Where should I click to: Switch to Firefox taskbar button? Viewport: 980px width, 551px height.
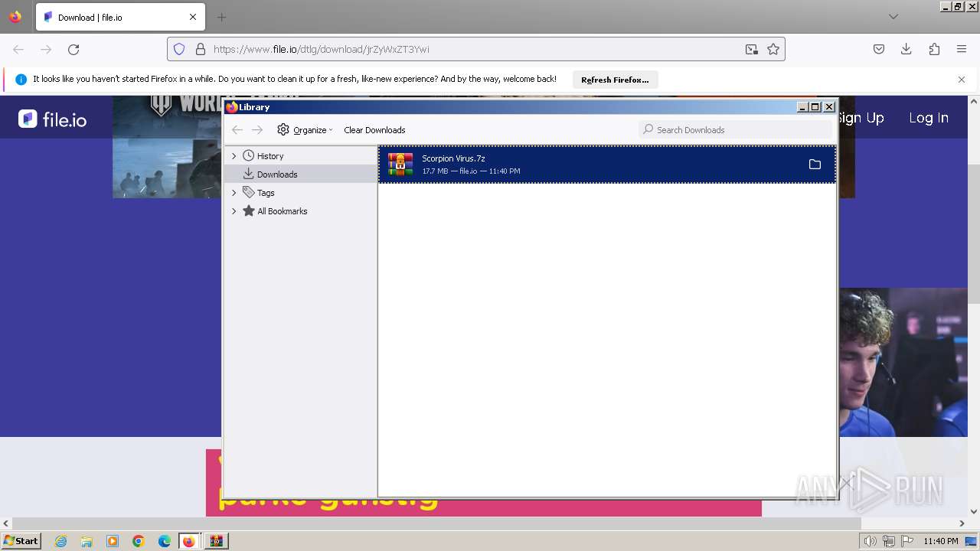tap(190, 541)
